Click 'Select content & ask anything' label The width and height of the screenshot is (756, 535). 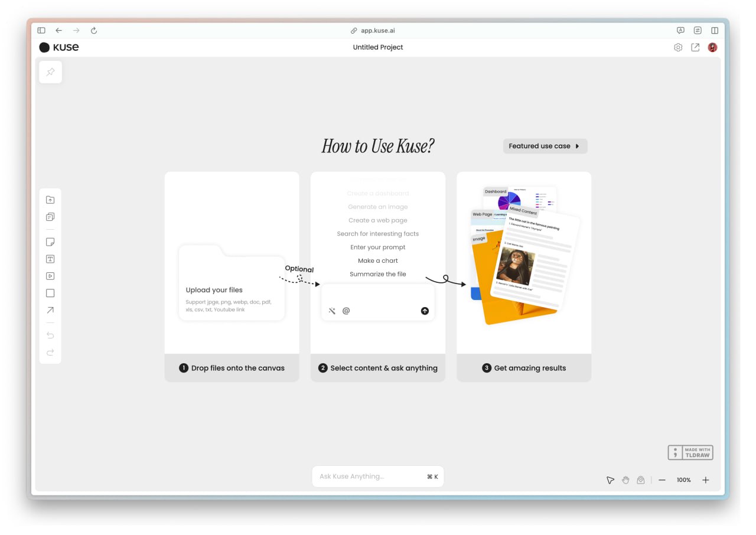pyautogui.click(x=384, y=368)
